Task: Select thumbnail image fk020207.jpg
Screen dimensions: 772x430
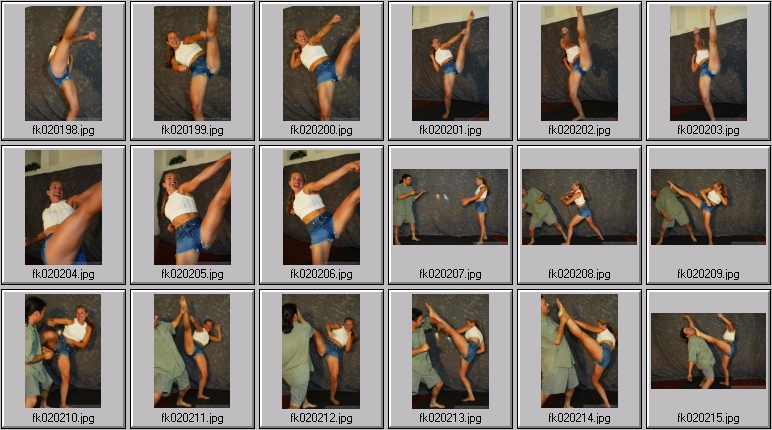Action: click(450, 207)
